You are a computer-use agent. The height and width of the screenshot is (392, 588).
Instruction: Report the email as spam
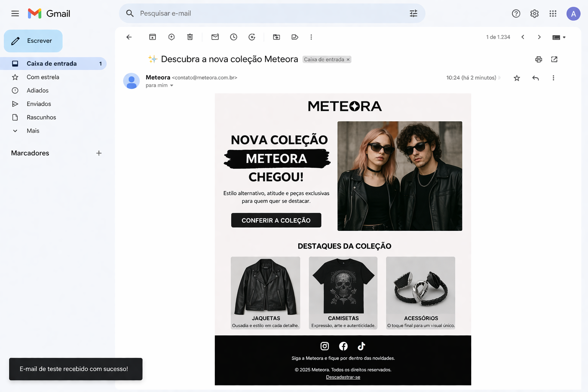171,37
